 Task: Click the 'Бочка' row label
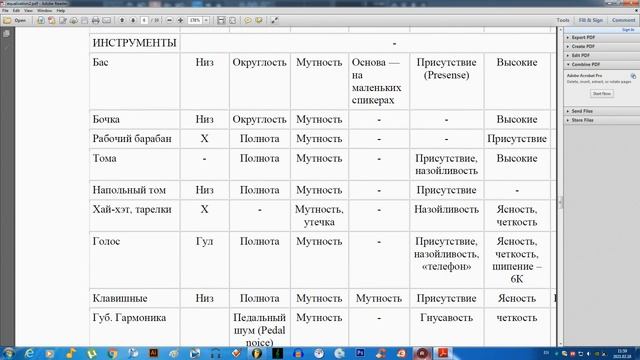[106, 120]
